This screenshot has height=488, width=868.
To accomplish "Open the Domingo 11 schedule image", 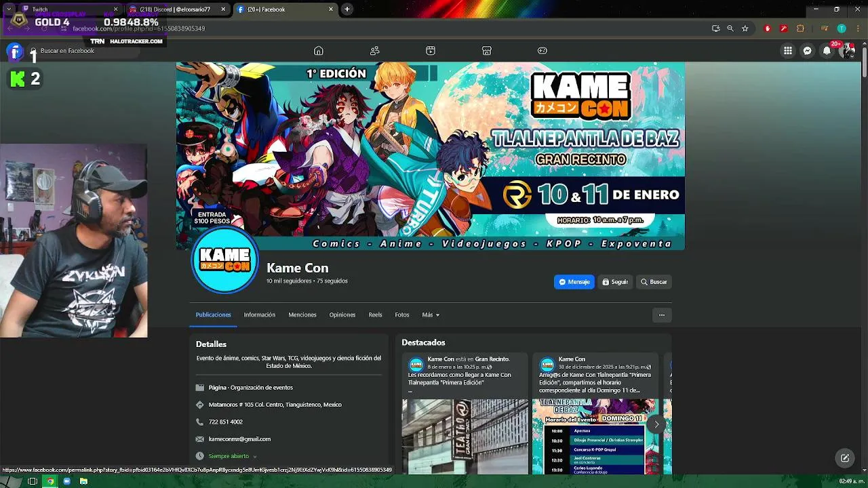I will [595, 437].
